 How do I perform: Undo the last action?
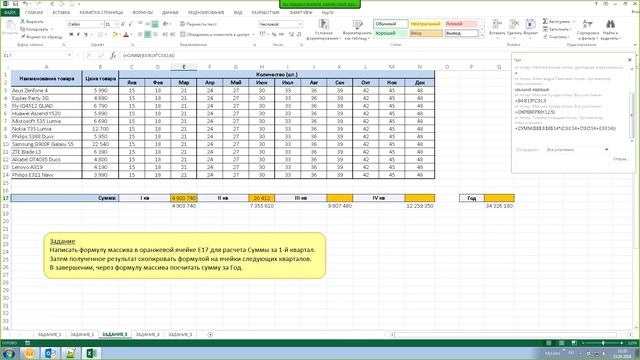(25, 4)
